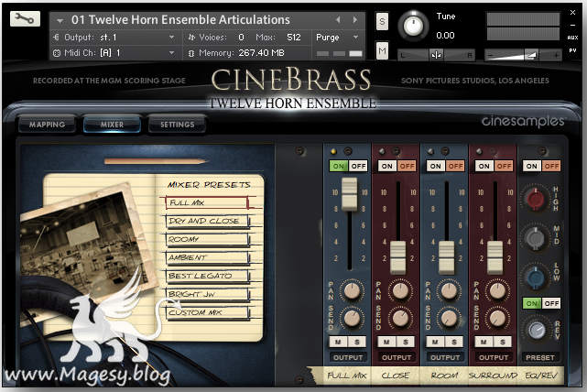This screenshot has height=392, width=587.
Task: Open the EQ/REV PRESET selector
Action: (x=540, y=357)
